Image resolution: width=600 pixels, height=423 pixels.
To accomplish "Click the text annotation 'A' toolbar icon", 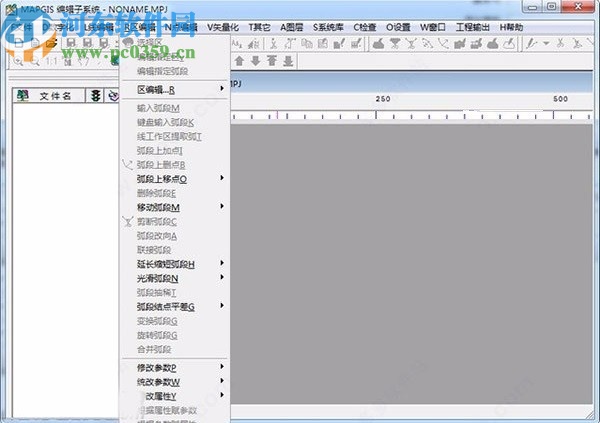I will tap(237, 44).
